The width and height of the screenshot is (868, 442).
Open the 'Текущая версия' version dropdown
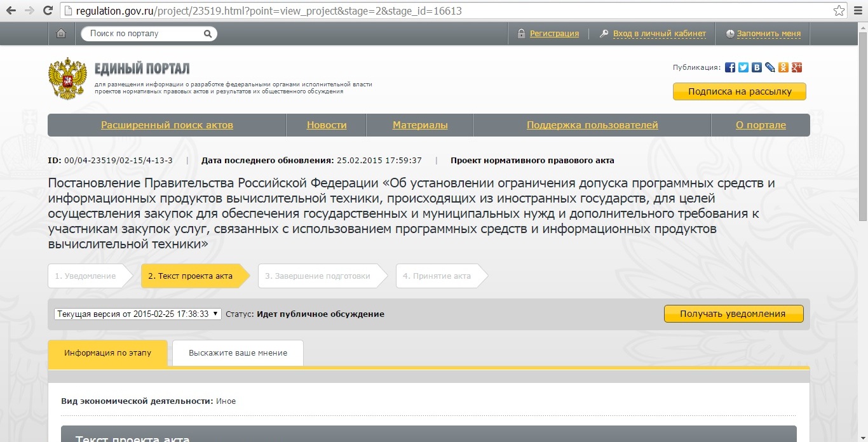point(138,314)
